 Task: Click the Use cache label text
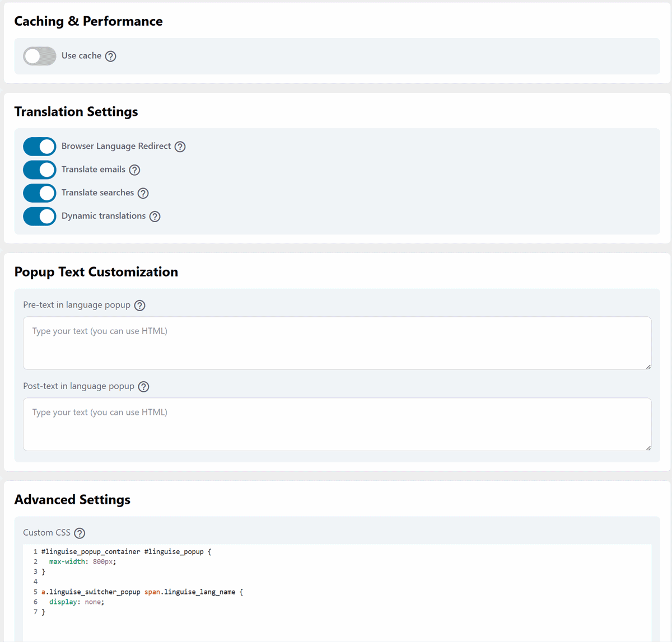[81, 55]
